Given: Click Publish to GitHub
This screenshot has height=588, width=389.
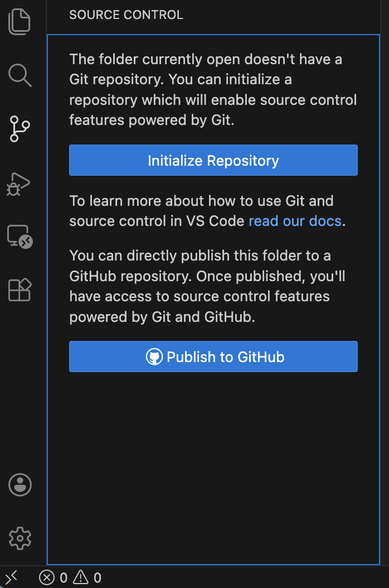Looking at the screenshot, I should click(x=213, y=356).
